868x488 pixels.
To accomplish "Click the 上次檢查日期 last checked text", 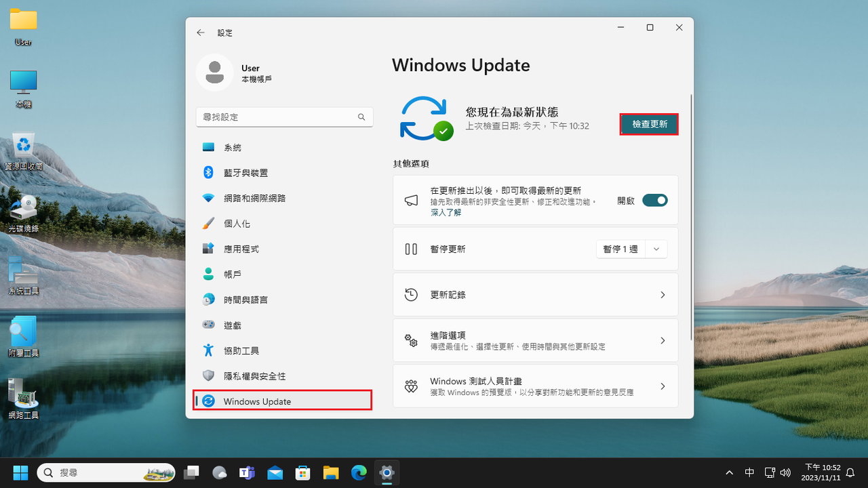I will tap(528, 126).
